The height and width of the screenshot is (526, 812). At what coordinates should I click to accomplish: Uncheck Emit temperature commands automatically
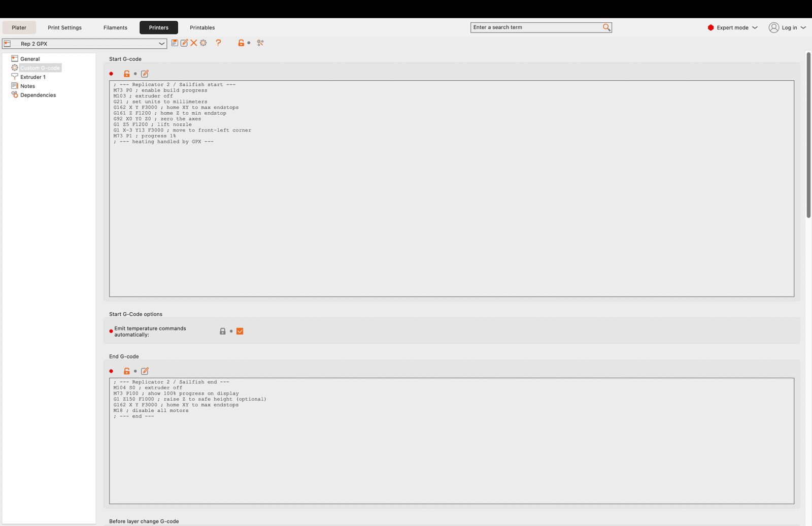pos(240,331)
